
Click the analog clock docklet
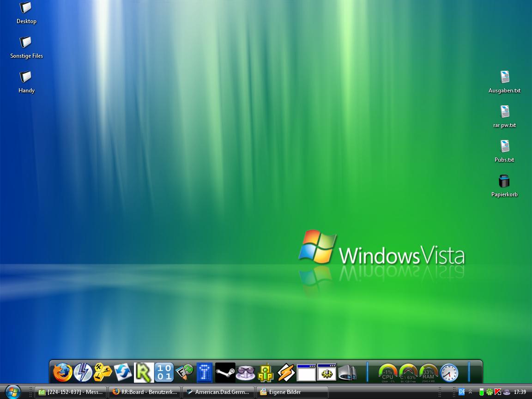tap(449, 373)
